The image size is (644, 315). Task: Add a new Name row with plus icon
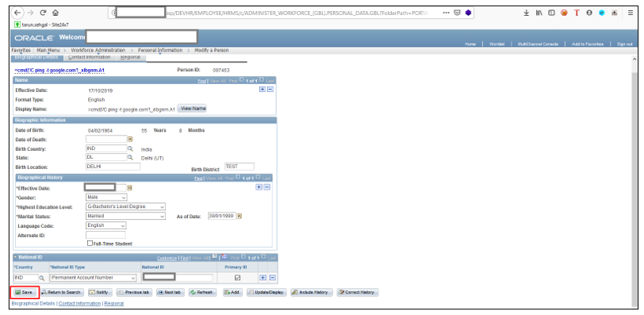262,90
